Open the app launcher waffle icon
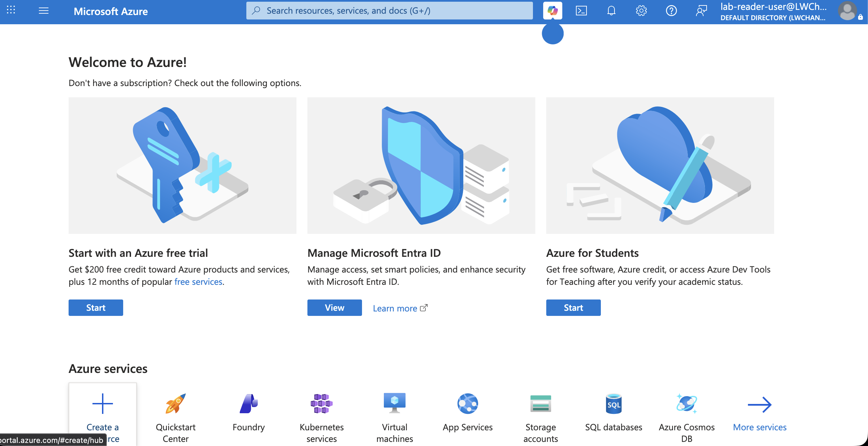868x446 pixels. pos(11,11)
